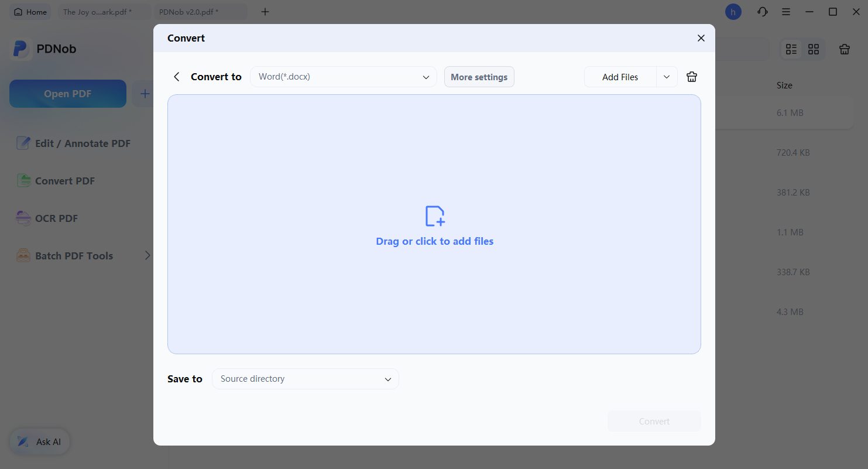Screen dimensions: 868x469
Task: Open the OCR PDF tool
Action: pyautogui.click(x=56, y=218)
